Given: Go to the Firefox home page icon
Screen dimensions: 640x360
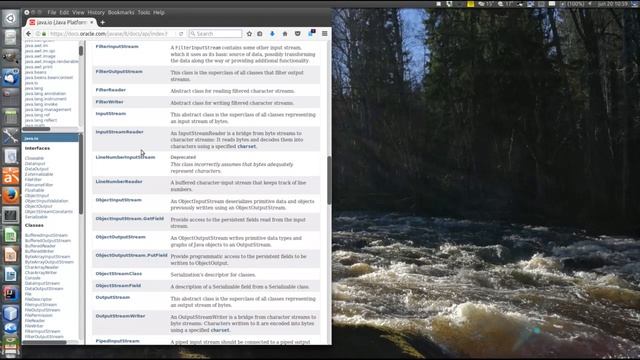Looking at the screenshot, I should (285, 34).
